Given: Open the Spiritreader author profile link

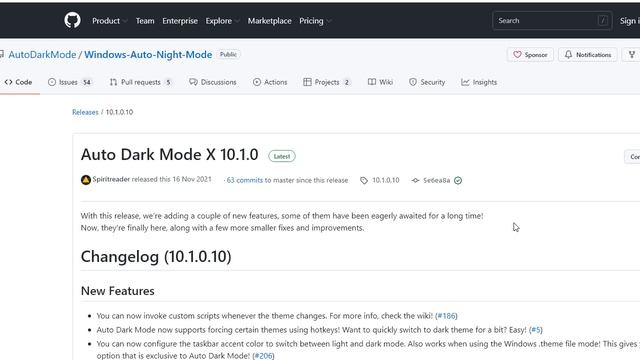Looking at the screenshot, I should [111, 179].
